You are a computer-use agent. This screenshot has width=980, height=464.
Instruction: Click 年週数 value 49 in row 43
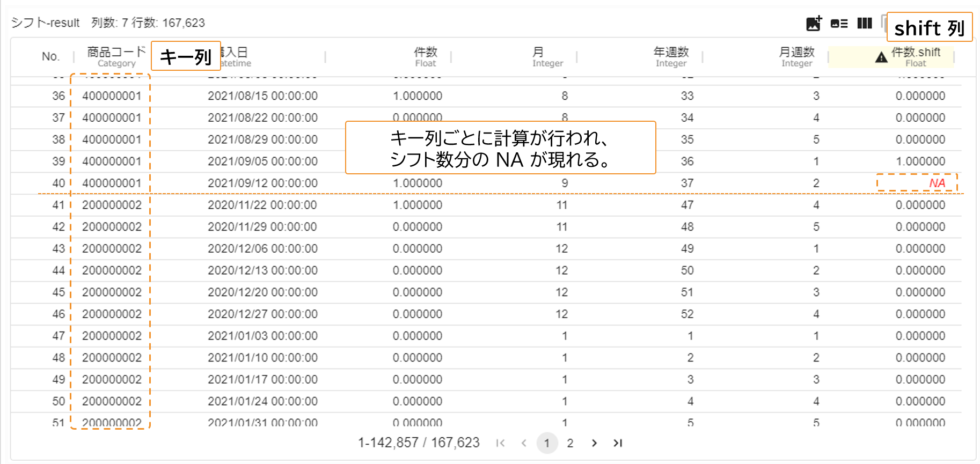pyautogui.click(x=687, y=248)
